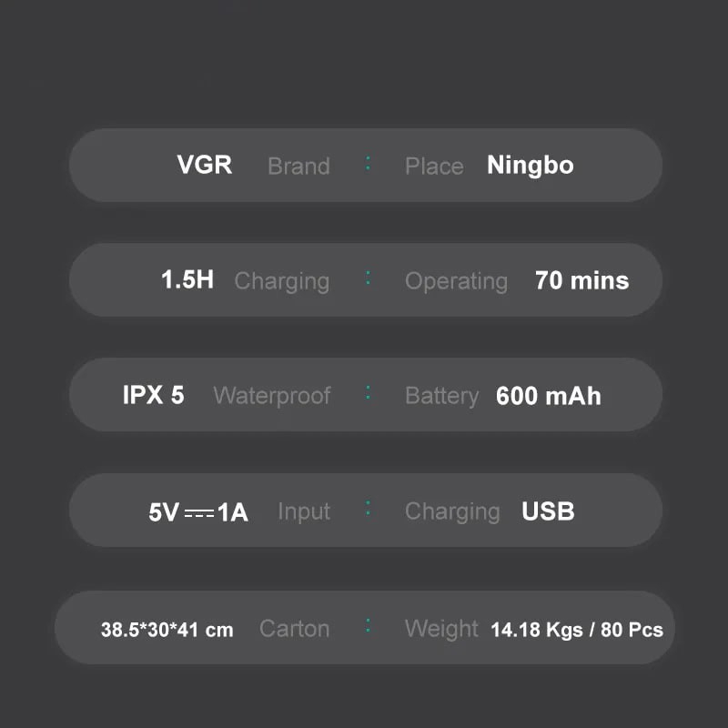This screenshot has width=728, height=728.
Task: Click the Input label
Action: click(303, 511)
